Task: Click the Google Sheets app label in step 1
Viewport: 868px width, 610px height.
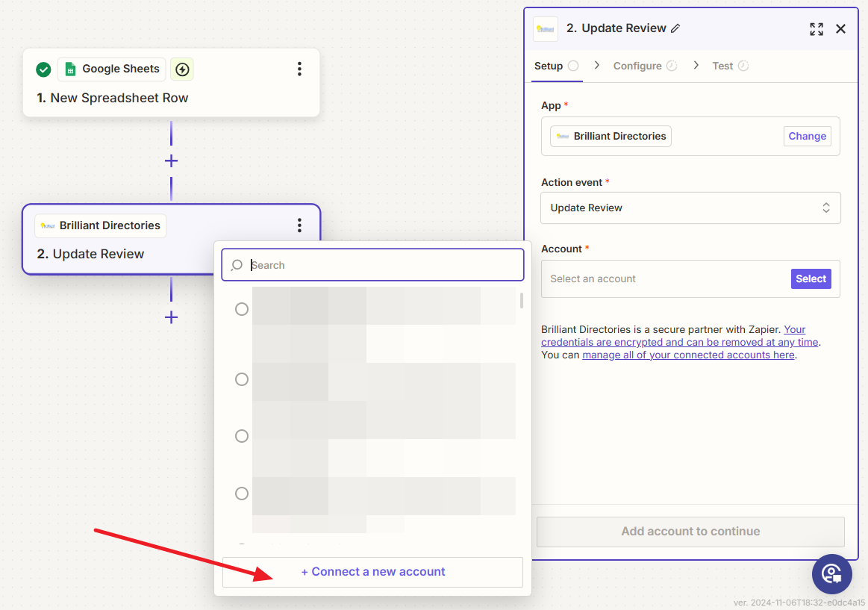Action: coord(121,69)
